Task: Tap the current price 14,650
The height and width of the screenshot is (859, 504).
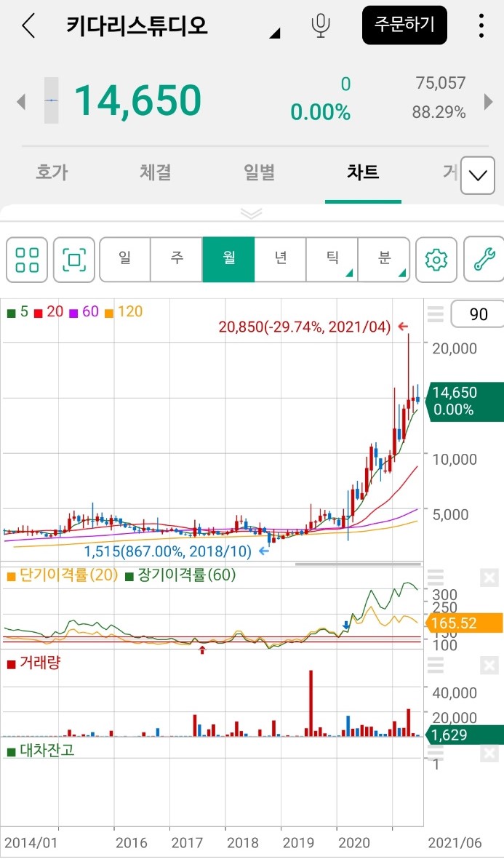Action: [137, 100]
